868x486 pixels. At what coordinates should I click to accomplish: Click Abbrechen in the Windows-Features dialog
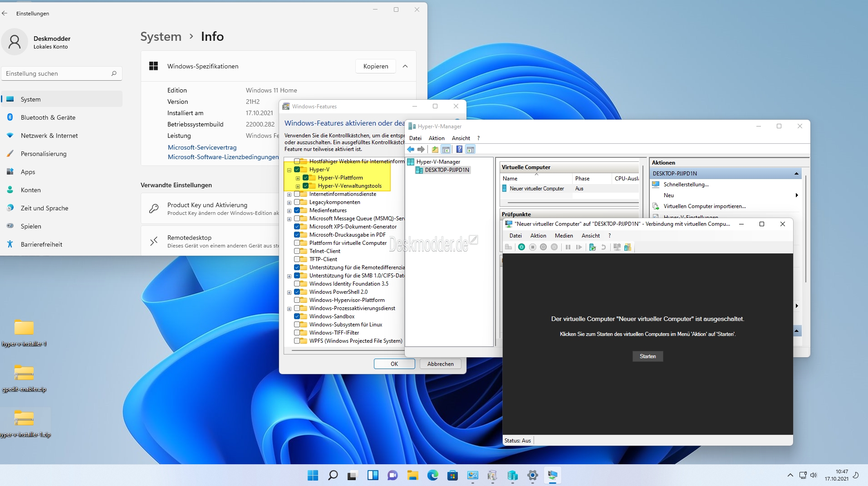[440, 364]
